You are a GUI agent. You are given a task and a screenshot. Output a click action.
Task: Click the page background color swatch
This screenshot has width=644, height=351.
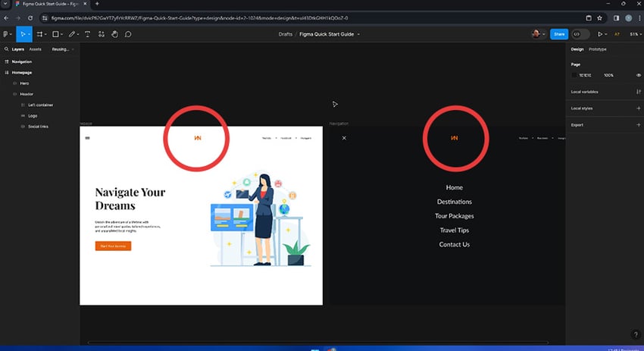coord(574,75)
